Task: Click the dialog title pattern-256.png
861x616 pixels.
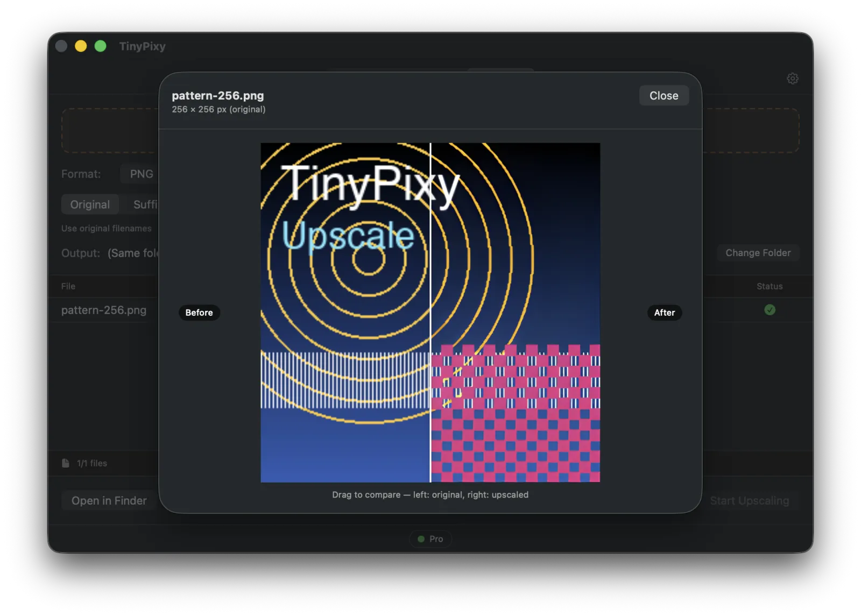Action: [218, 96]
